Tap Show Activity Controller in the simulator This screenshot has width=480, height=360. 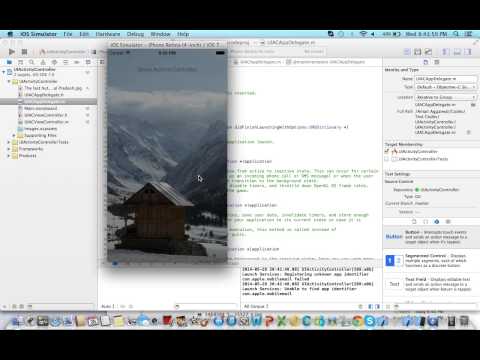pos(167,69)
